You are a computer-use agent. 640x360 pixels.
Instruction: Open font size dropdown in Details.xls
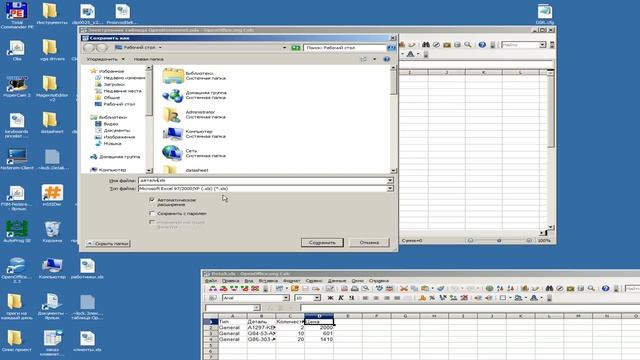tap(317, 298)
